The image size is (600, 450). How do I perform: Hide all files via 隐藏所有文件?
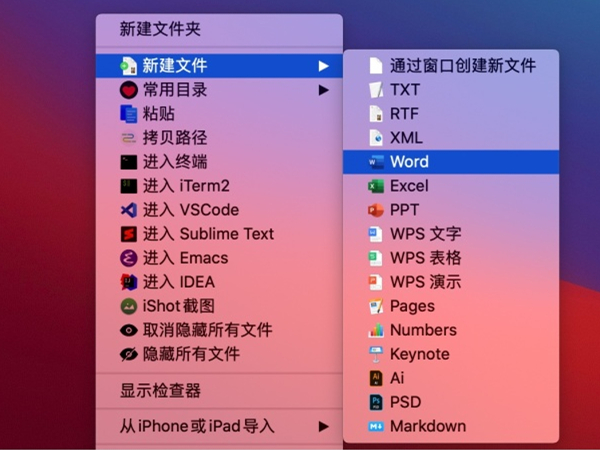tap(191, 354)
